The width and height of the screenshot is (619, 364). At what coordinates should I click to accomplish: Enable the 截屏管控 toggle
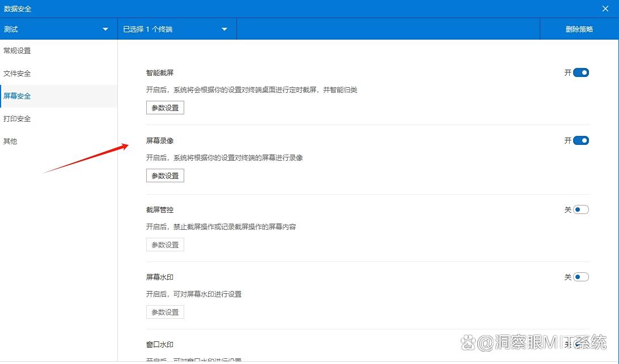pyautogui.click(x=581, y=209)
